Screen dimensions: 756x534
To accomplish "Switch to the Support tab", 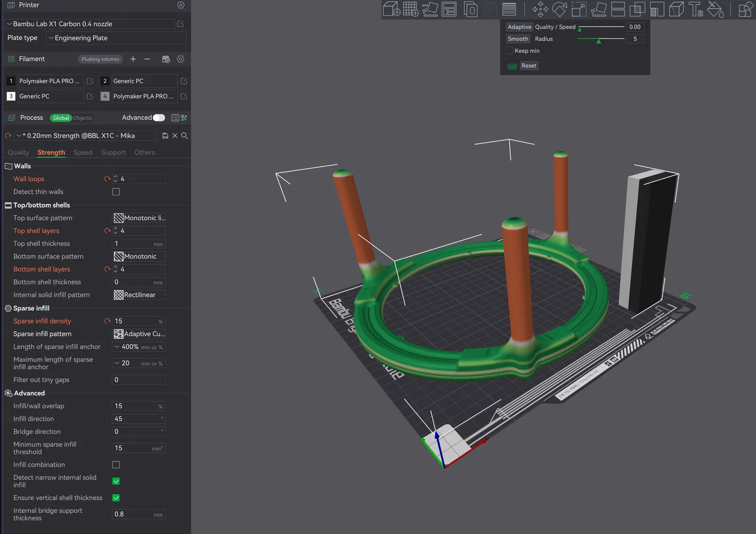I will (x=113, y=153).
